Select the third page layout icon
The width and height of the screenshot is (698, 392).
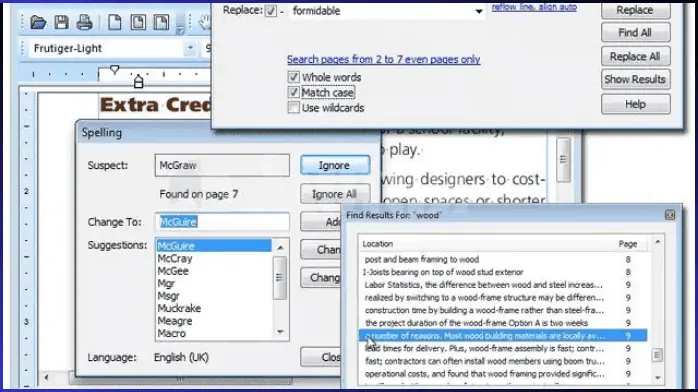161,22
